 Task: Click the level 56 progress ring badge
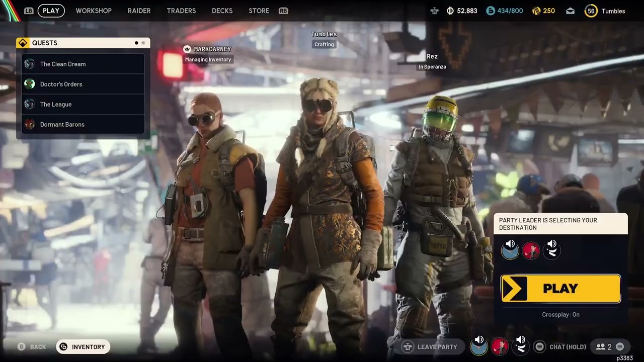point(591,11)
